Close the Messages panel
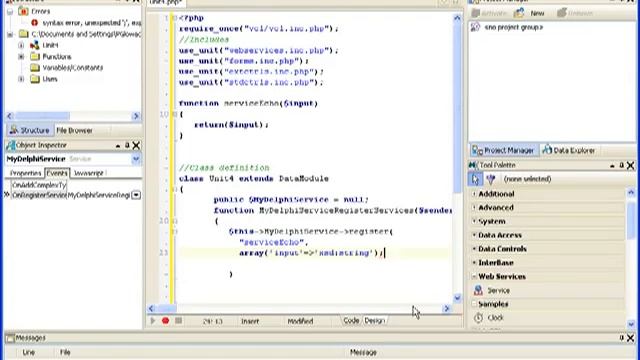This screenshot has width=640, height=360. 631,338
